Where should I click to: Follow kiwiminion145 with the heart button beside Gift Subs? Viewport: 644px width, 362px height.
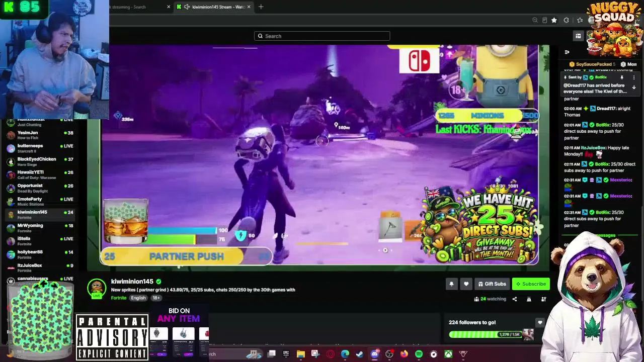pos(466,284)
